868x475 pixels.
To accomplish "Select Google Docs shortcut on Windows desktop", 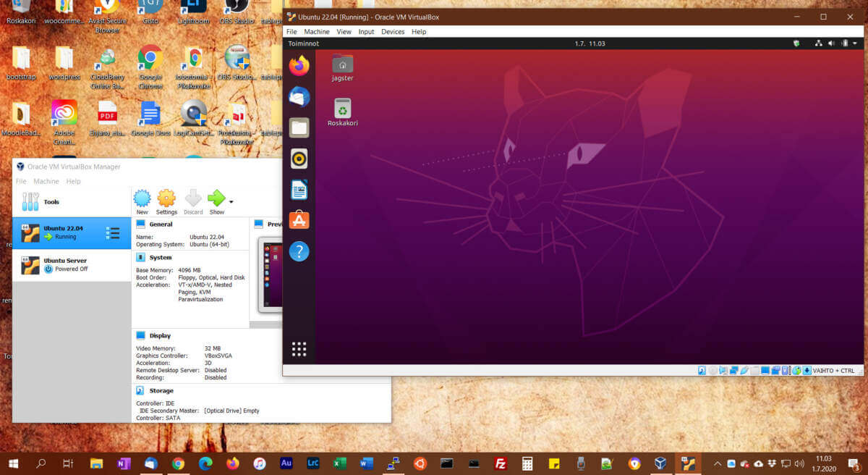I will click(150, 119).
